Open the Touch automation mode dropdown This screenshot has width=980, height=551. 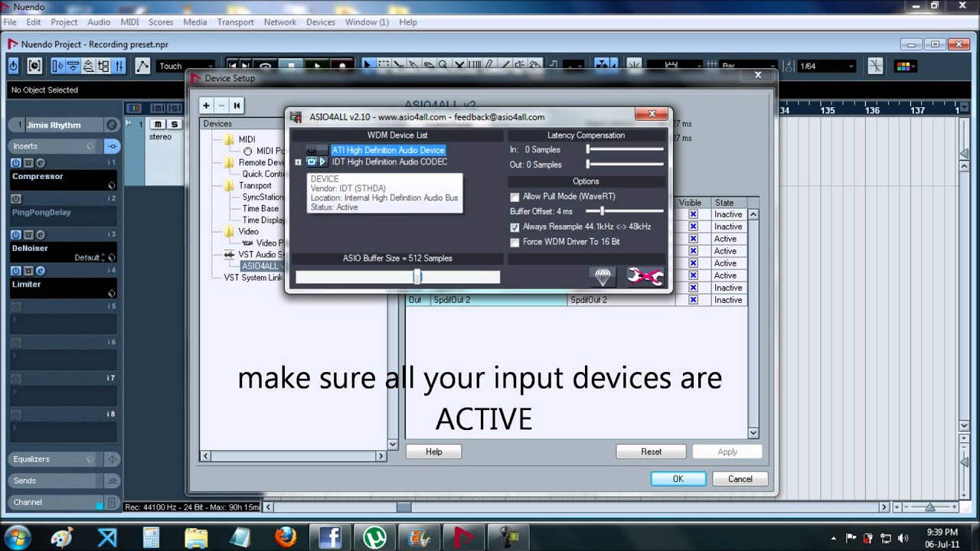point(185,67)
